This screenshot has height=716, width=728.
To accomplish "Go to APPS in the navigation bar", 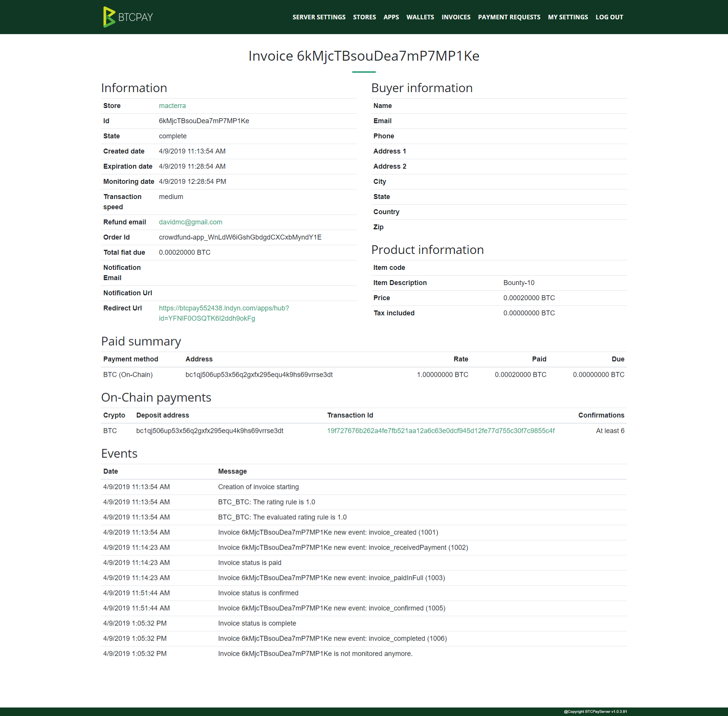I will [x=391, y=17].
